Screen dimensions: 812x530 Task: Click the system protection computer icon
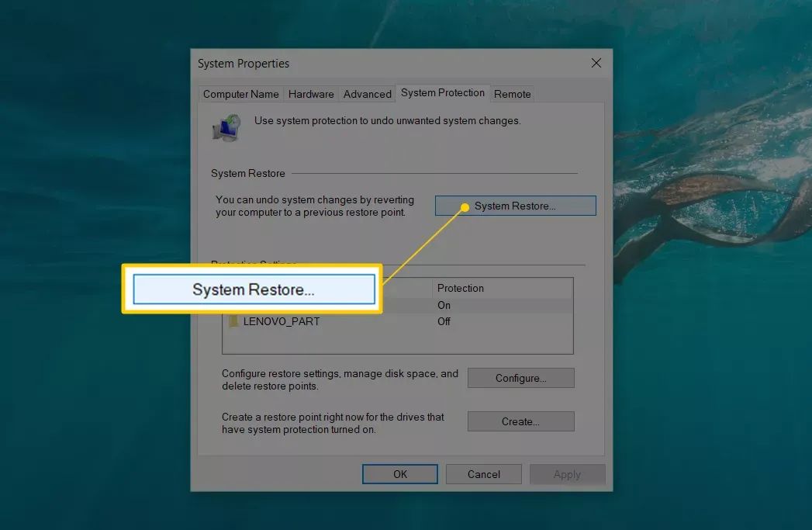click(226, 127)
